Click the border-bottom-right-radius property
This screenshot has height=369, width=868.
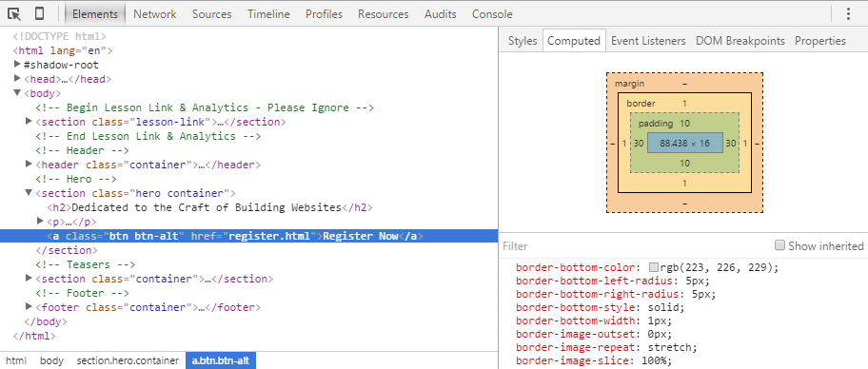point(616,294)
